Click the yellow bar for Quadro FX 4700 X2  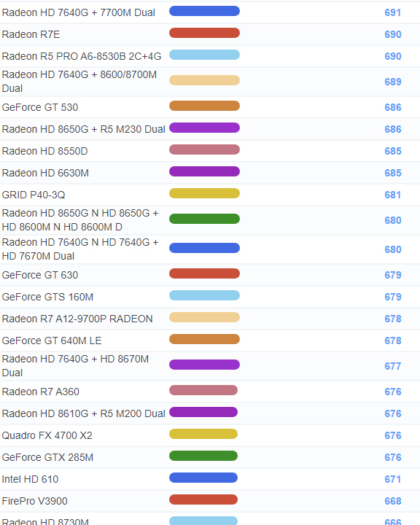coord(203,434)
